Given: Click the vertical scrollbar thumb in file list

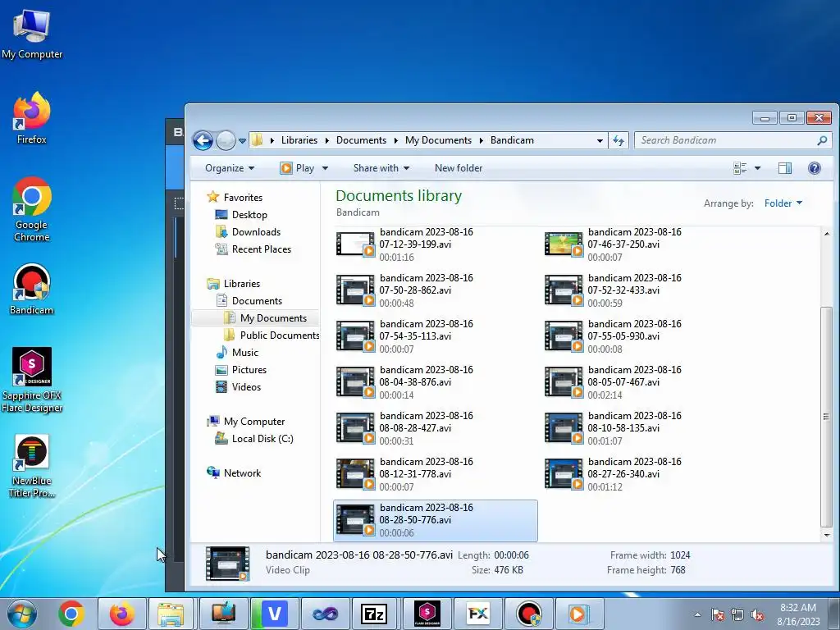Looking at the screenshot, I should point(826,417).
